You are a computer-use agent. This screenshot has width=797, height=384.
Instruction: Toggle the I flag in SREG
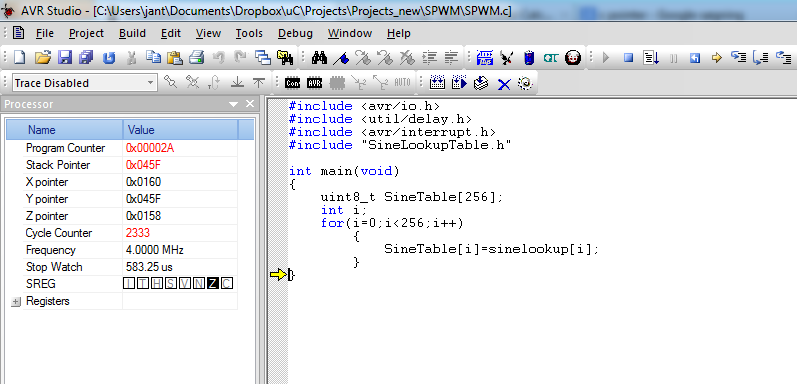pos(130,284)
